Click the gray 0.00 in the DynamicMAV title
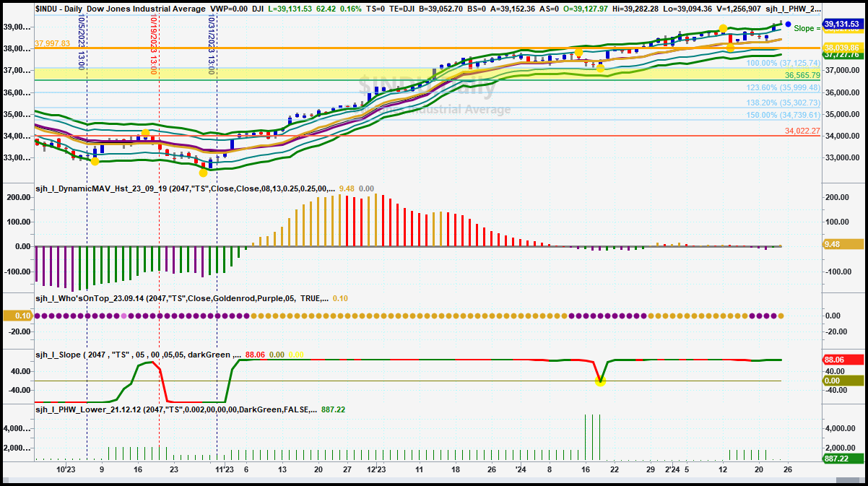Image resolution: width=868 pixels, height=486 pixels. point(367,189)
